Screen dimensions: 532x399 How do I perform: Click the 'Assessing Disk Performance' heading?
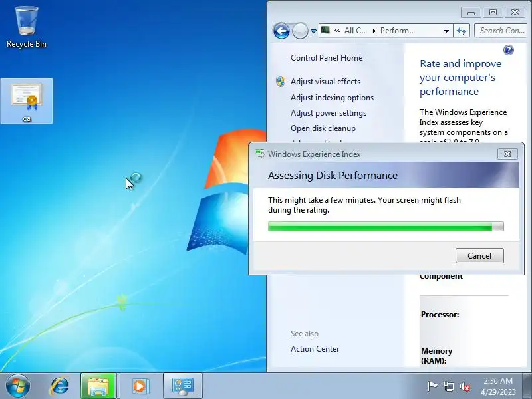pos(332,176)
